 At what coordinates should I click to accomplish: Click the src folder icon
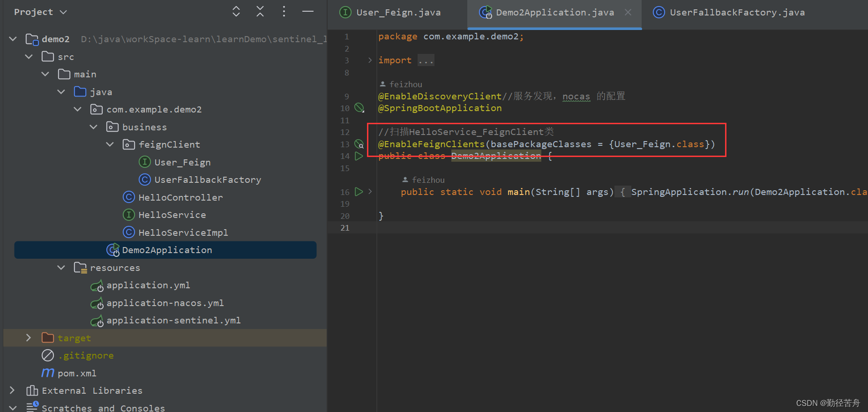pos(48,57)
